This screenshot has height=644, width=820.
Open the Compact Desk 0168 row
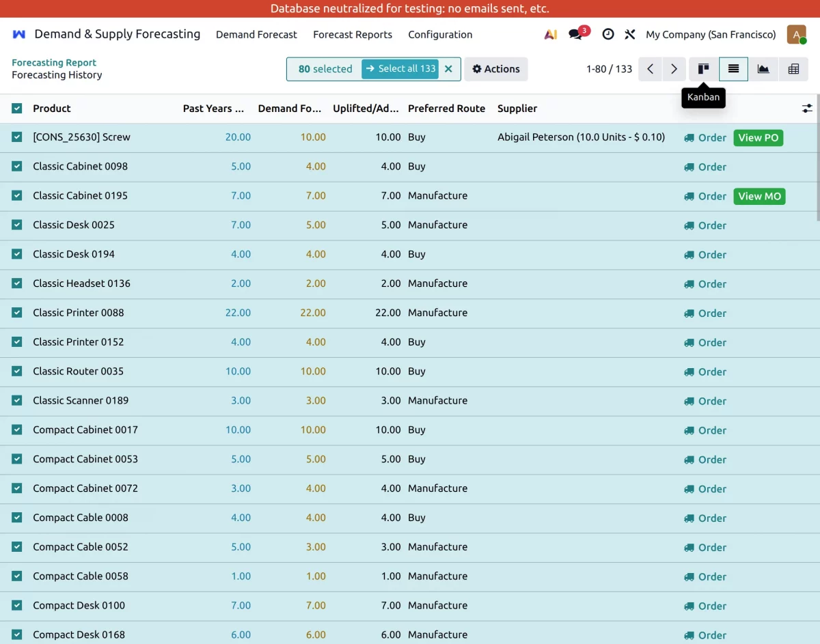click(x=410, y=632)
